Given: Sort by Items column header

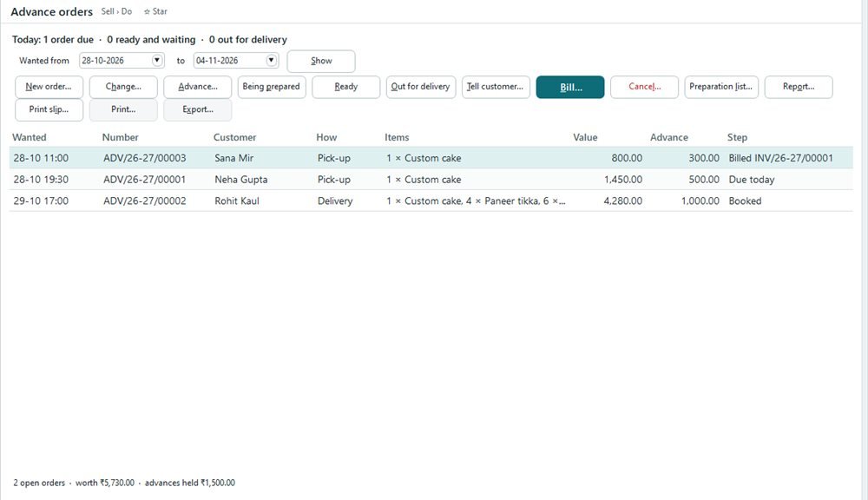Looking at the screenshot, I should coord(397,137).
